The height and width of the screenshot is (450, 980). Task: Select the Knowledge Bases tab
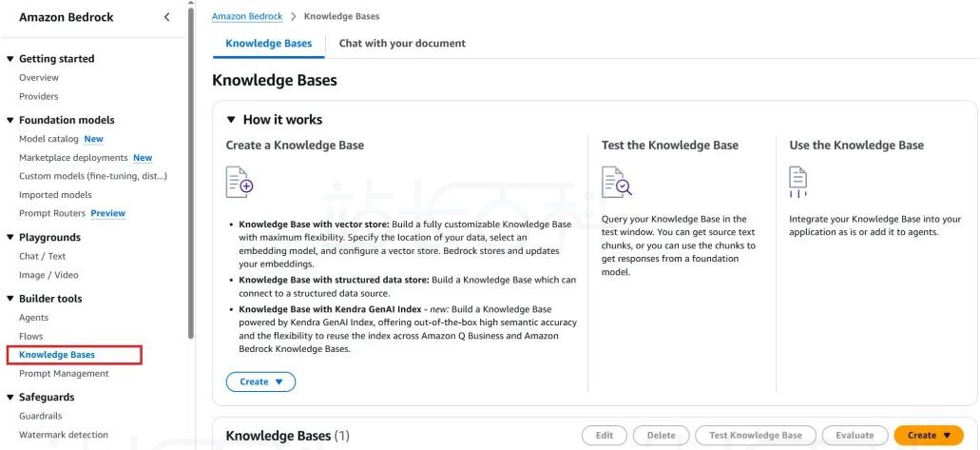(x=268, y=44)
